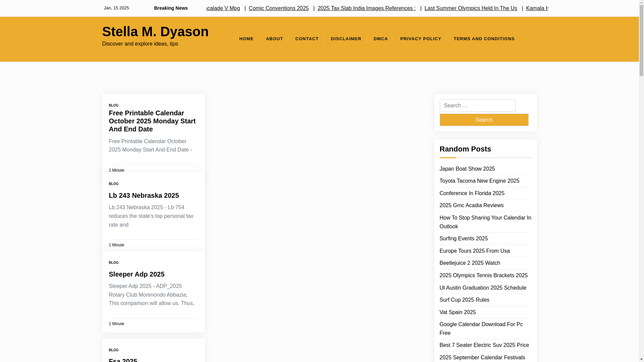Open the DMCA page
Image resolution: width=644 pixels, height=362 pixels.
(x=380, y=39)
